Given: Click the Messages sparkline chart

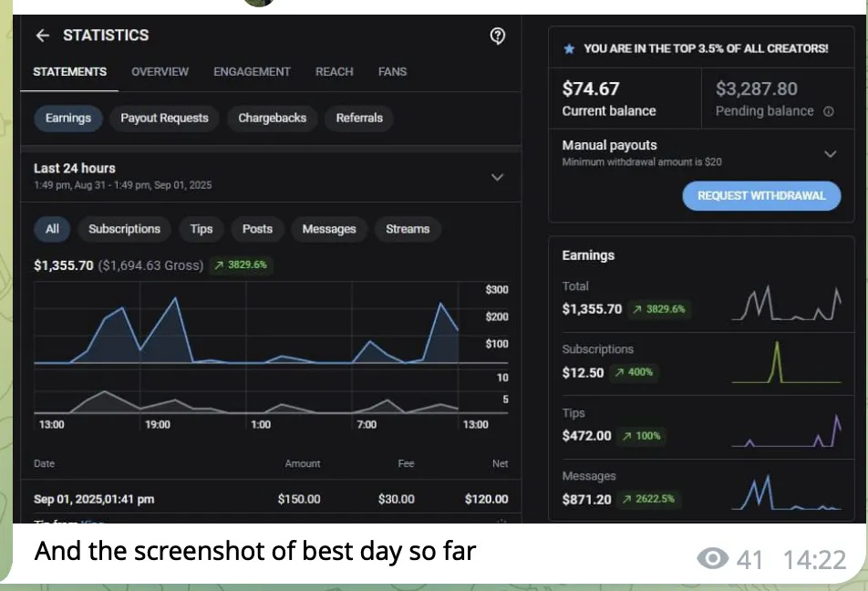Looking at the screenshot, I should coord(786,492).
